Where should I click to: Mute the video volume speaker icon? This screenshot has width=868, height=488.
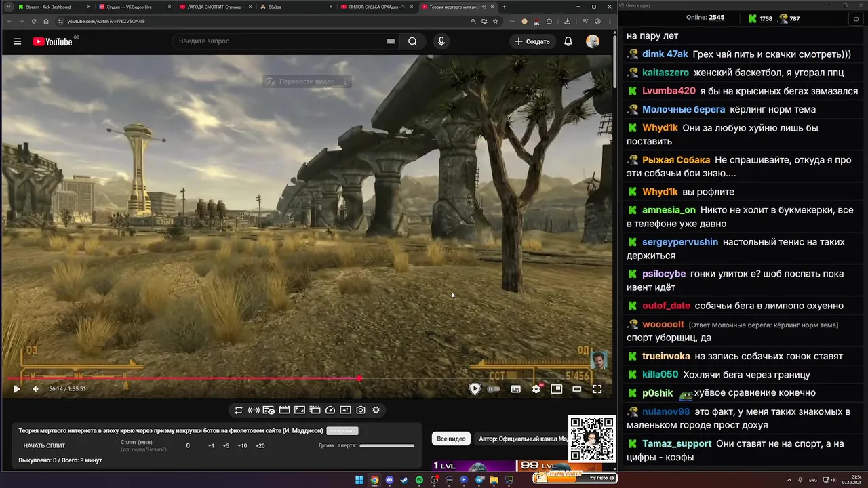point(35,389)
